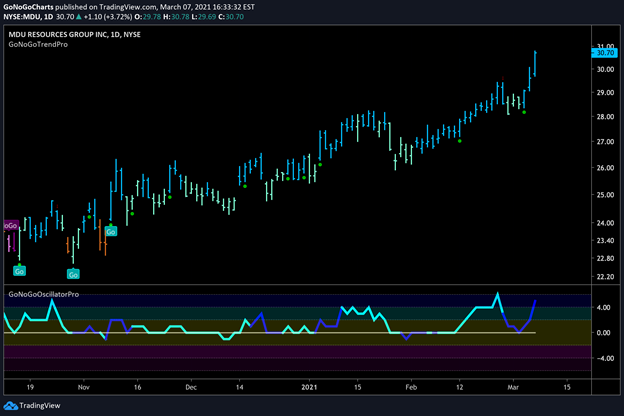Click the oscillator 4.00 axis label
The height and width of the screenshot is (416, 624).
[603, 308]
